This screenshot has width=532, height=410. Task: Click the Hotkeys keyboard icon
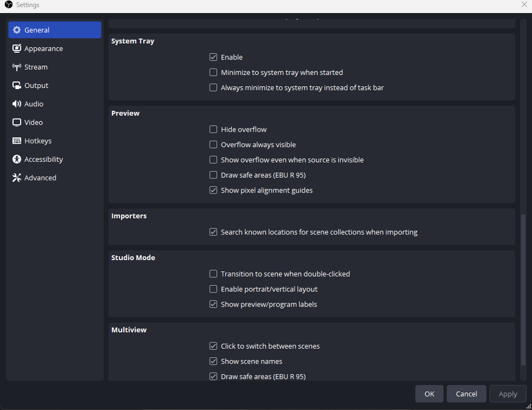click(16, 141)
